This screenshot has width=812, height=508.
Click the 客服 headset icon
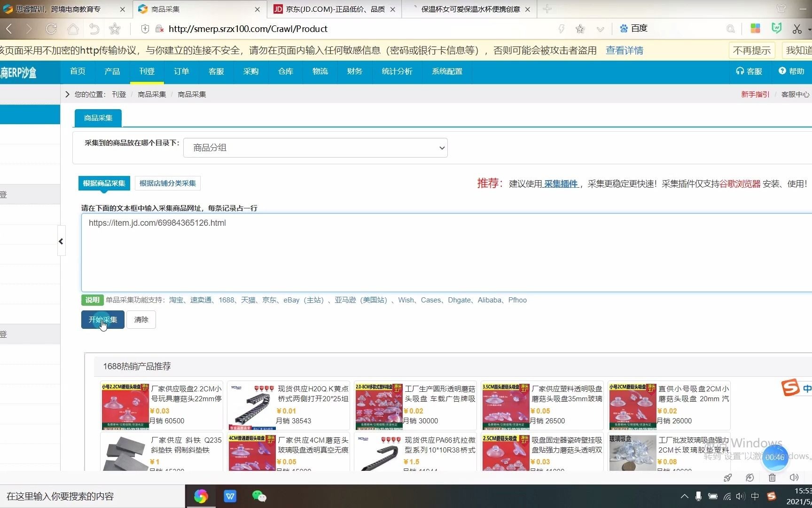point(740,71)
